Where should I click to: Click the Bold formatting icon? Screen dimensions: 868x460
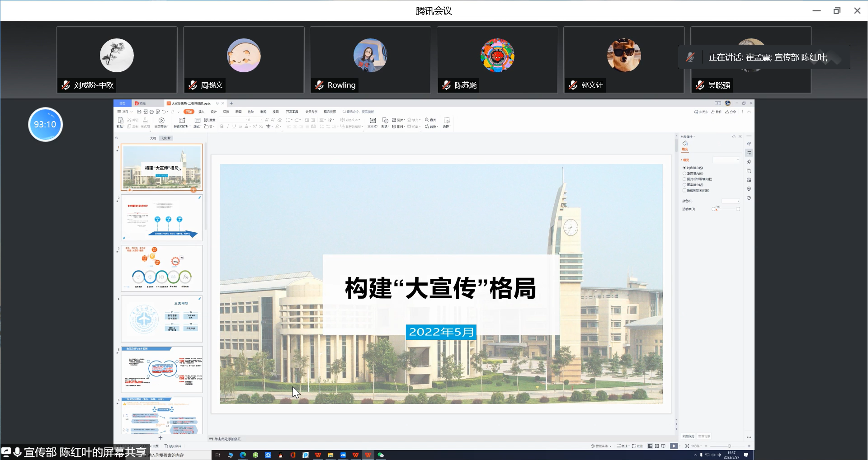pyautogui.click(x=222, y=127)
